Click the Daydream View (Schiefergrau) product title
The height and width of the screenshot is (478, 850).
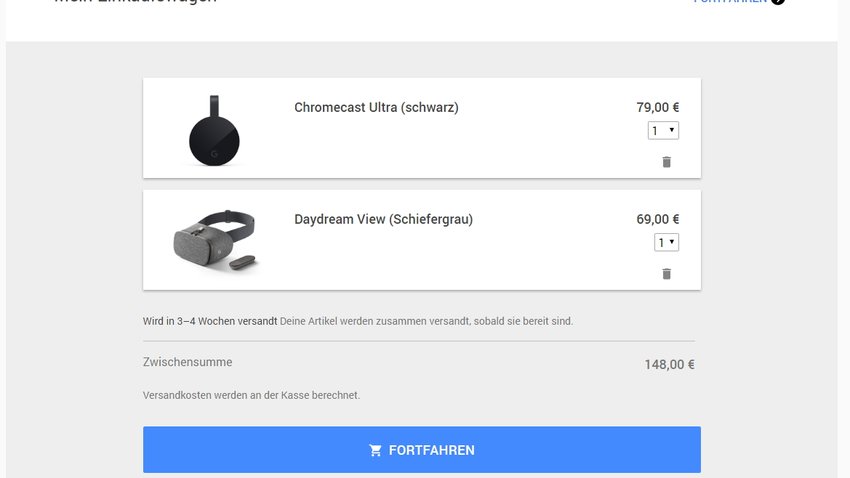pyautogui.click(x=383, y=219)
